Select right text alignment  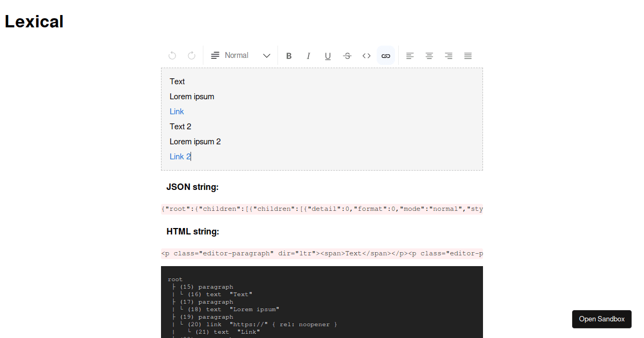(448, 55)
